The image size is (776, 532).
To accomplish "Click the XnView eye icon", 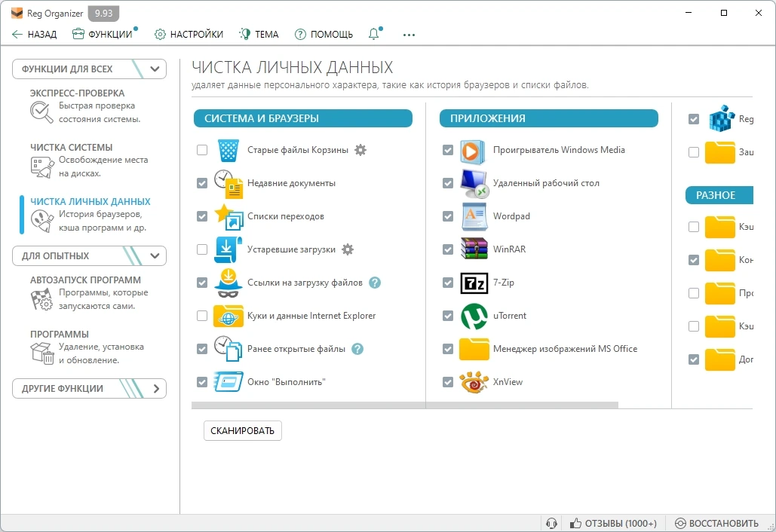I will pyautogui.click(x=474, y=382).
